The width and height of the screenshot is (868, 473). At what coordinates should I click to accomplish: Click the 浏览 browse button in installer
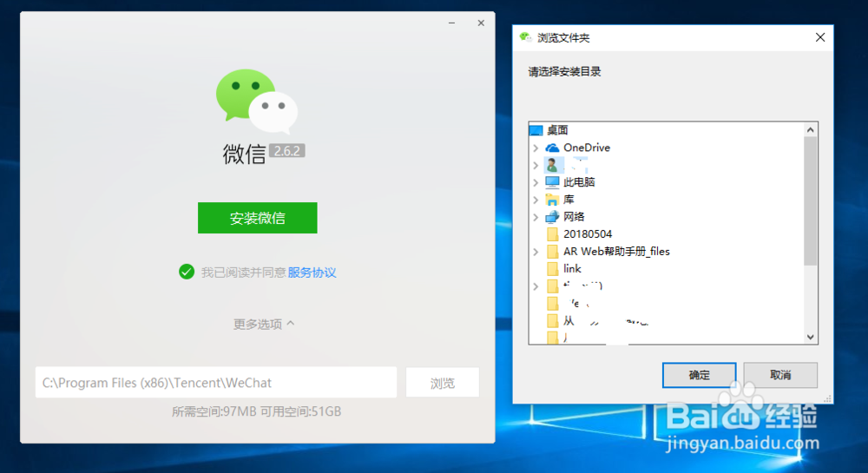tap(443, 382)
